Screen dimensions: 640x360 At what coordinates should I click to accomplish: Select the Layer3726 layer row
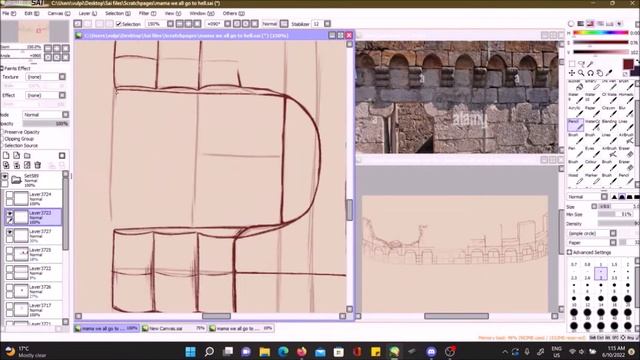[33, 291]
